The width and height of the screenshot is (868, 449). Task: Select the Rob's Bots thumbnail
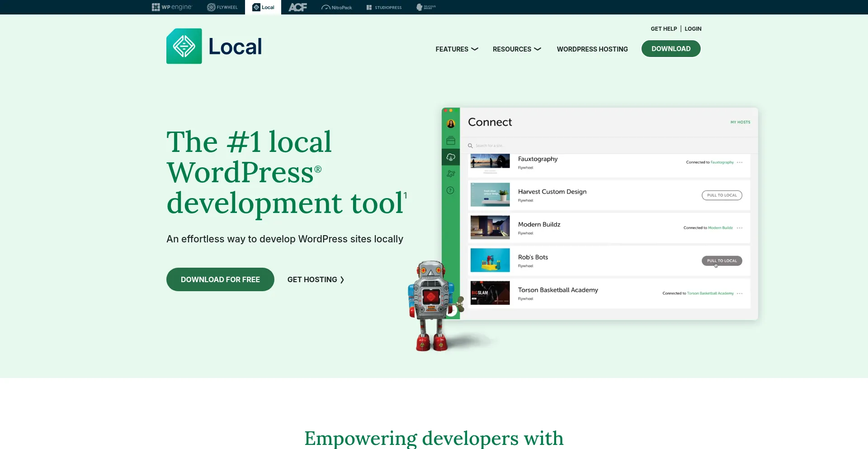tap(490, 260)
